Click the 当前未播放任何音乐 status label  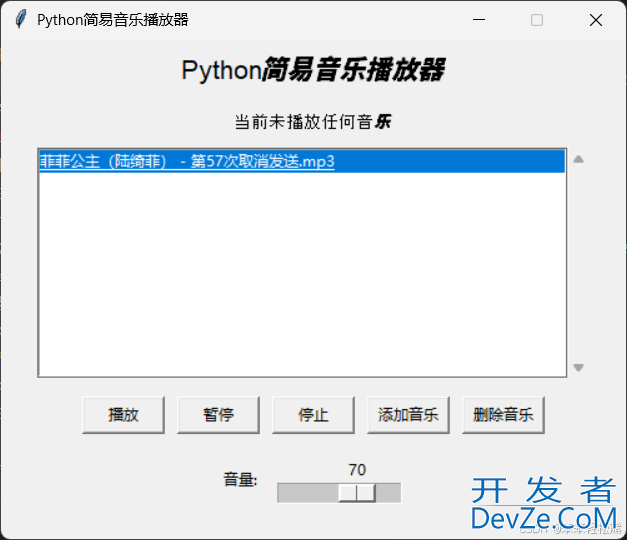click(x=313, y=122)
